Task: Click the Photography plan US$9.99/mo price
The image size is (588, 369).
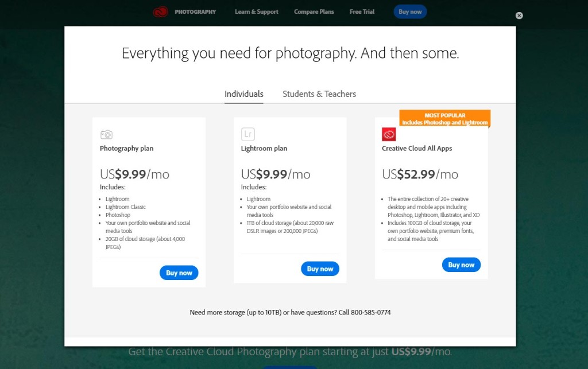Action: click(134, 174)
